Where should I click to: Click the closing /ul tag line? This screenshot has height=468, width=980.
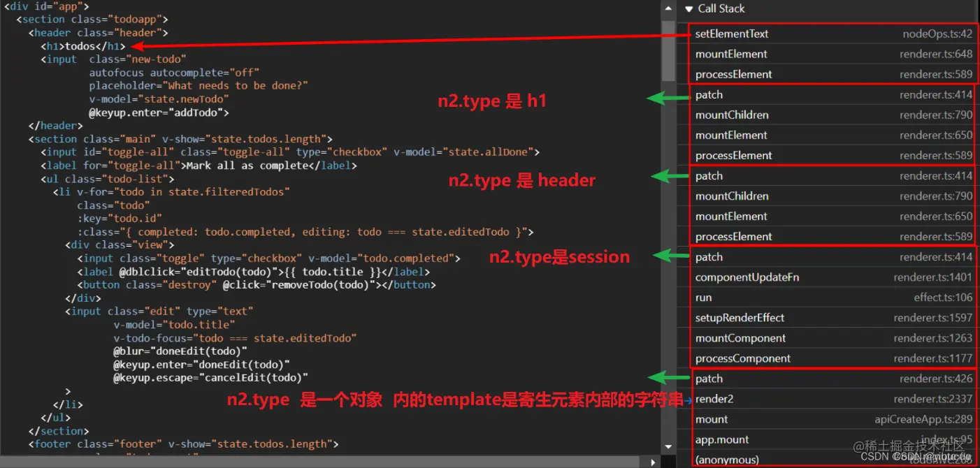(56, 418)
